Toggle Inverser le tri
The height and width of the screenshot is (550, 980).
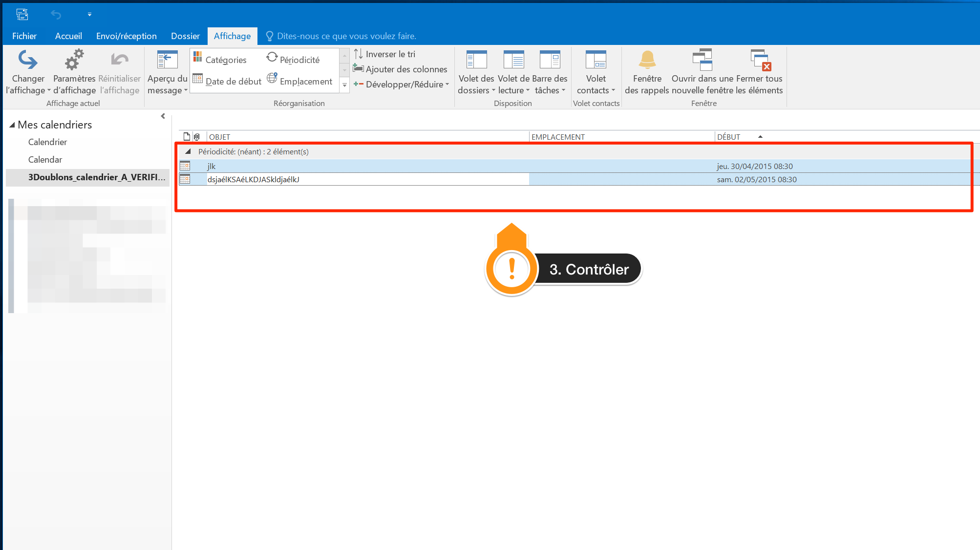pos(384,54)
